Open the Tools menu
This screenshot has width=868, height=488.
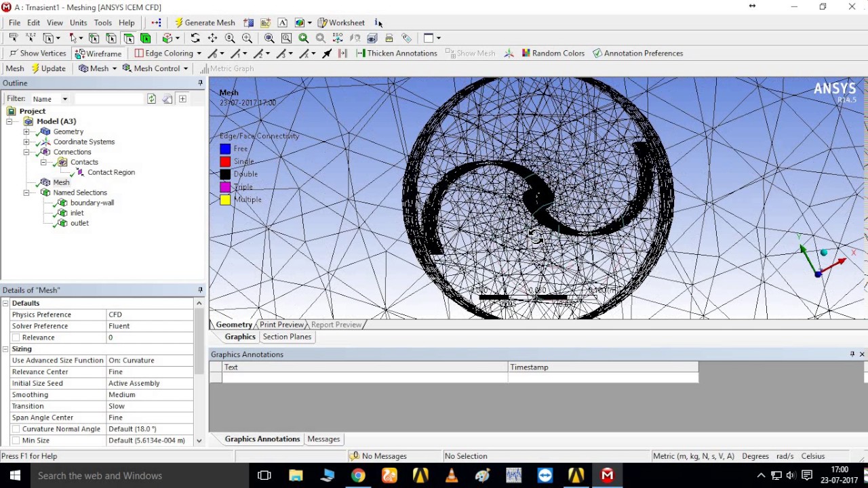coord(102,22)
